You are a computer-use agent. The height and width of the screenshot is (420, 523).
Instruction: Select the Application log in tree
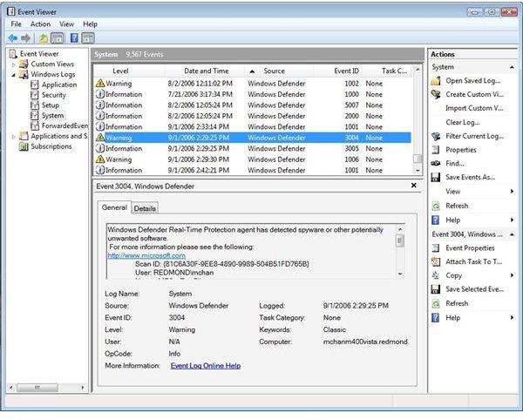coord(59,85)
